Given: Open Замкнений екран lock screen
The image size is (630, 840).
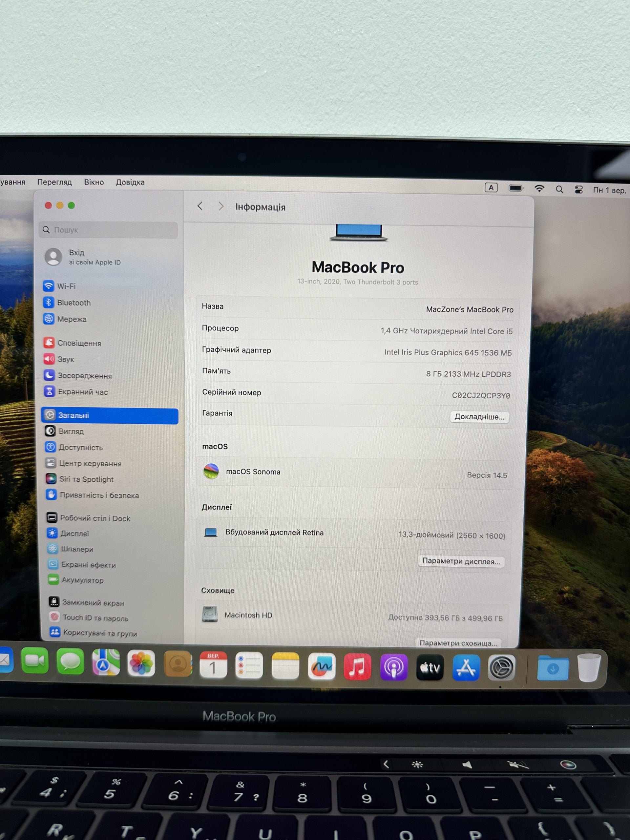Looking at the screenshot, I should 87,603.
